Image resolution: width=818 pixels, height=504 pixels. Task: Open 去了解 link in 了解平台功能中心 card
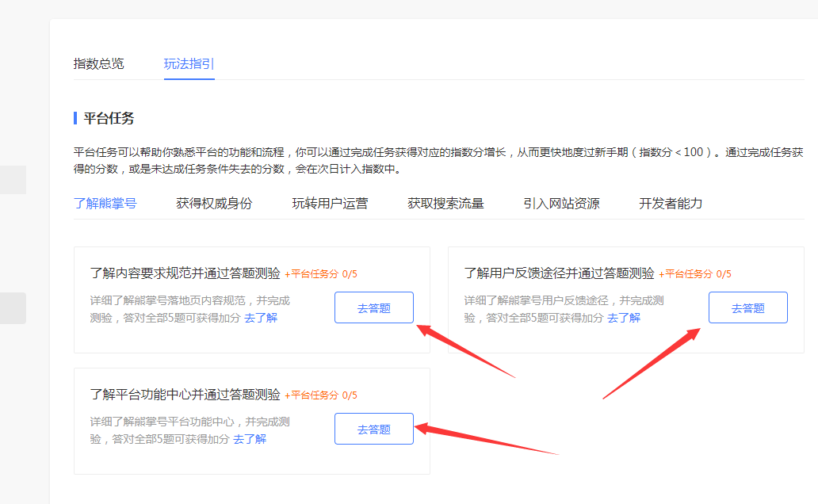[x=250, y=439]
